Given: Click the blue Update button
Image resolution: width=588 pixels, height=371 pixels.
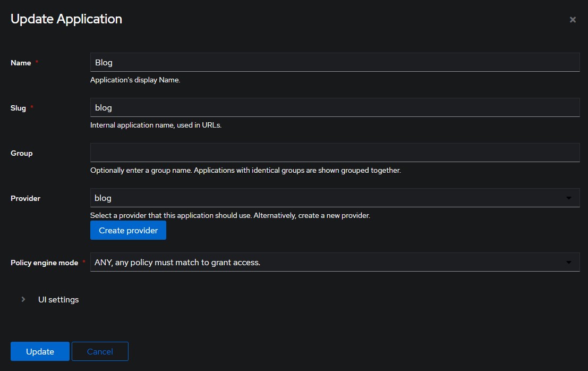Looking at the screenshot, I should click(39, 351).
